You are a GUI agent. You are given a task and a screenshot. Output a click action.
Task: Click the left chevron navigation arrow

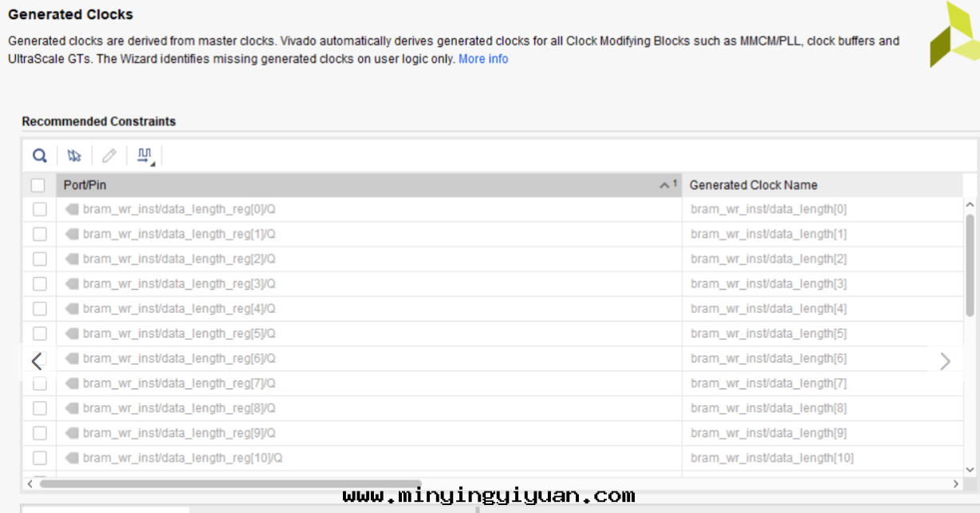click(x=37, y=361)
